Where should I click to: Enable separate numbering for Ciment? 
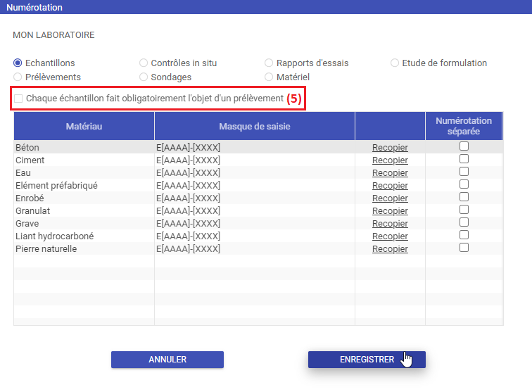(x=464, y=159)
